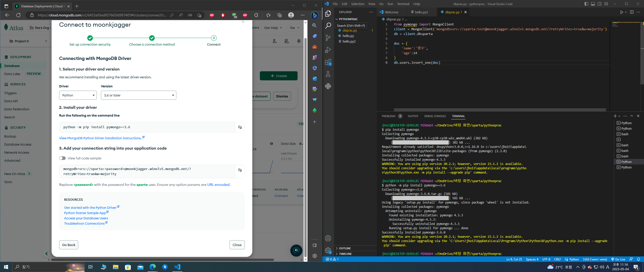Screen dimensions: 644x272
Task: Switch to hello.py2 editor tab
Action: click(x=421, y=12)
